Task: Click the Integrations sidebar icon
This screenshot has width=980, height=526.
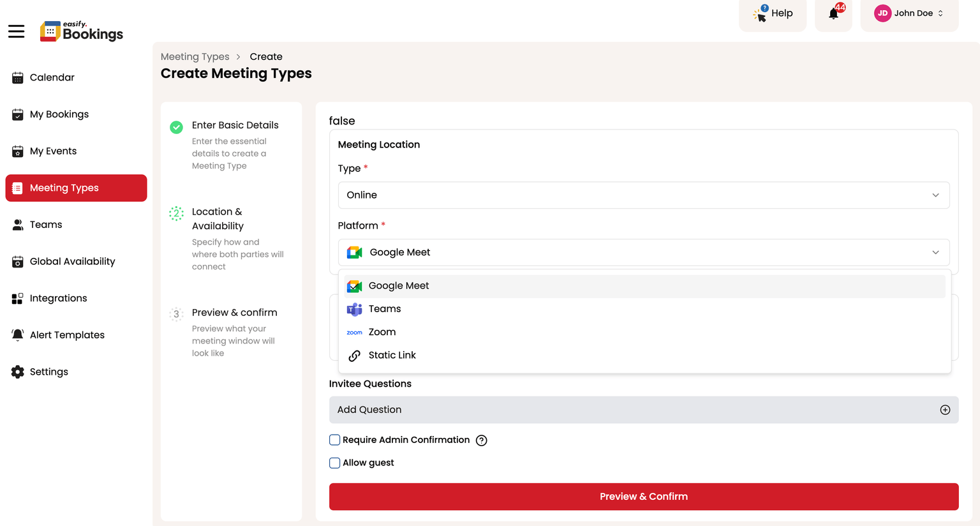Action: (18, 298)
